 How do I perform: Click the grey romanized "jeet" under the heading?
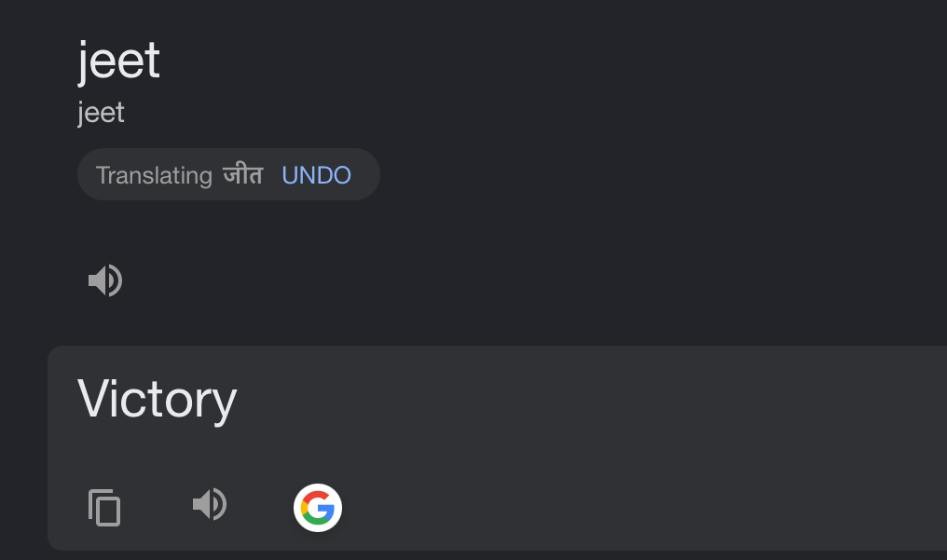pos(101,113)
